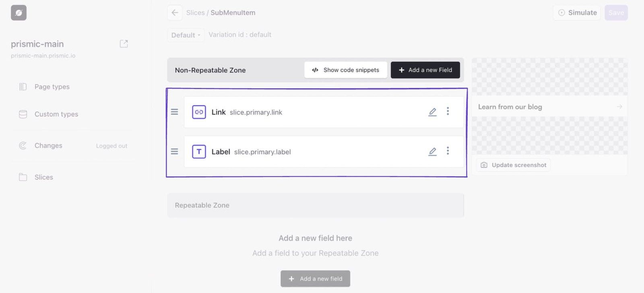The width and height of the screenshot is (644, 293).
Task: Open Custom types in sidebar
Action: [x=56, y=114]
